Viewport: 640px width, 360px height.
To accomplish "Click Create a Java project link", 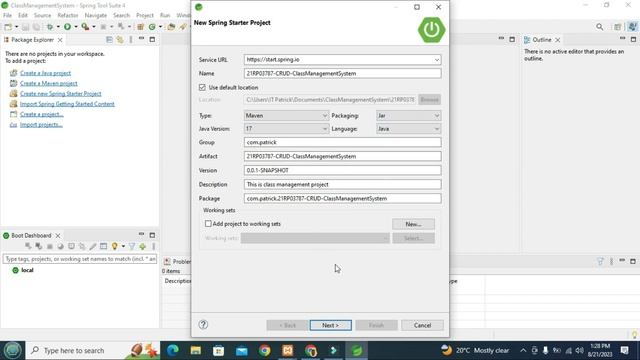I will (45, 73).
